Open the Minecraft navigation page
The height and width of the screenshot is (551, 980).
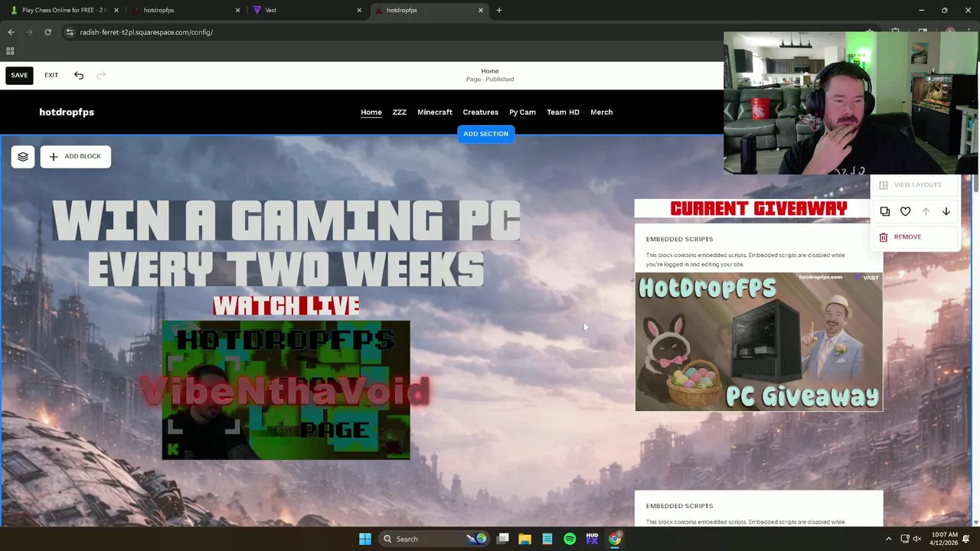click(x=435, y=112)
